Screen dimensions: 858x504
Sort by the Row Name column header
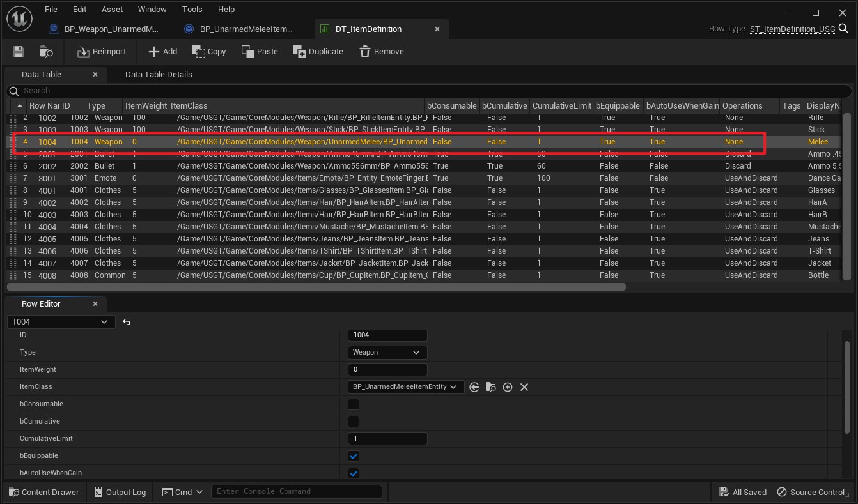(x=43, y=105)
